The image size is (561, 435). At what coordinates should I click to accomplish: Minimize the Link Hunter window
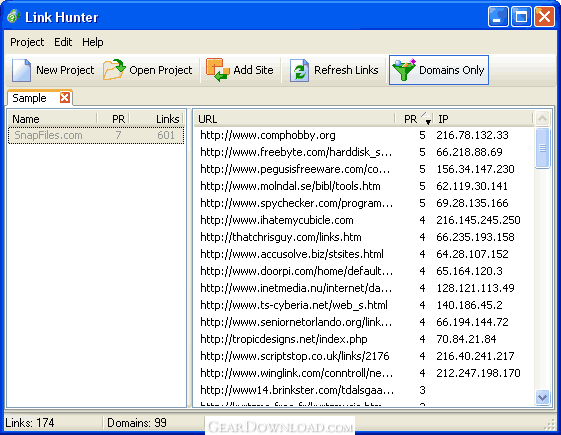(498, 16)
